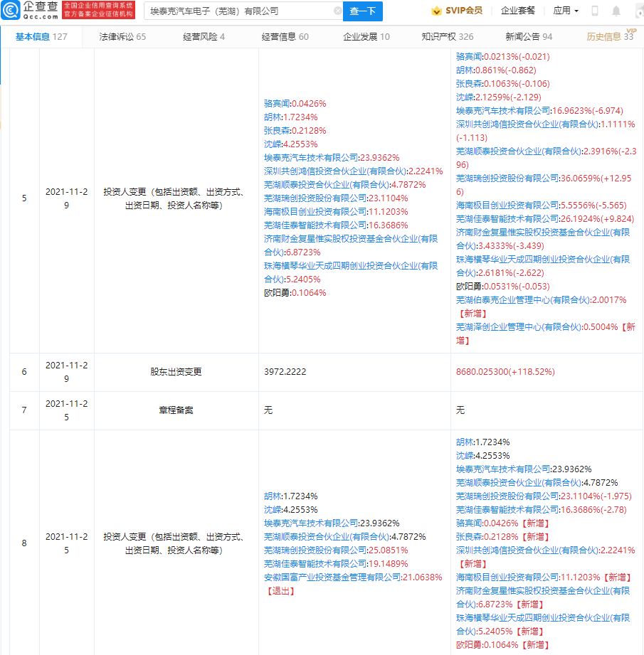Switch to 新闻公告 tab
The image size is (644, 655).
click(x=529, y=37)
